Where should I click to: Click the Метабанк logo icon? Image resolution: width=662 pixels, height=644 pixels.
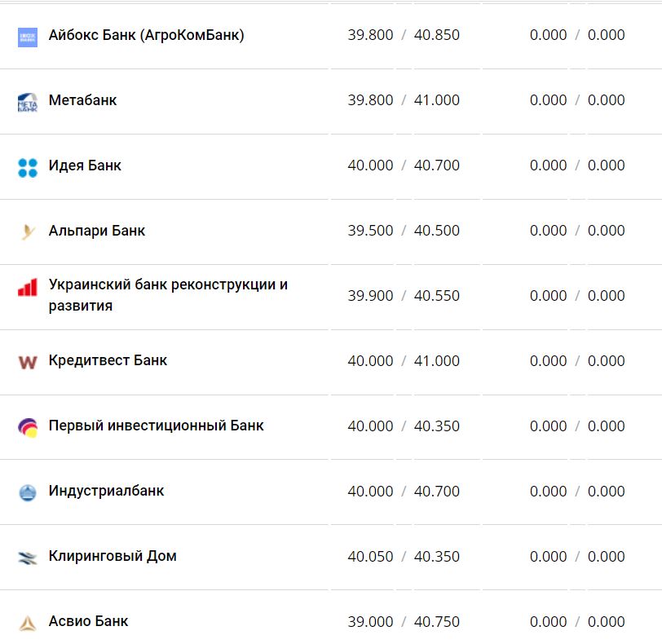coord(28,102)
